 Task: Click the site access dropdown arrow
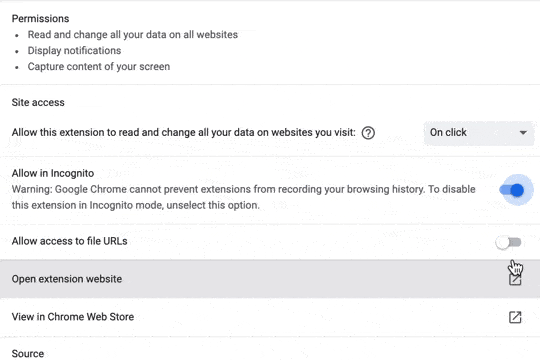click(523, 133)
